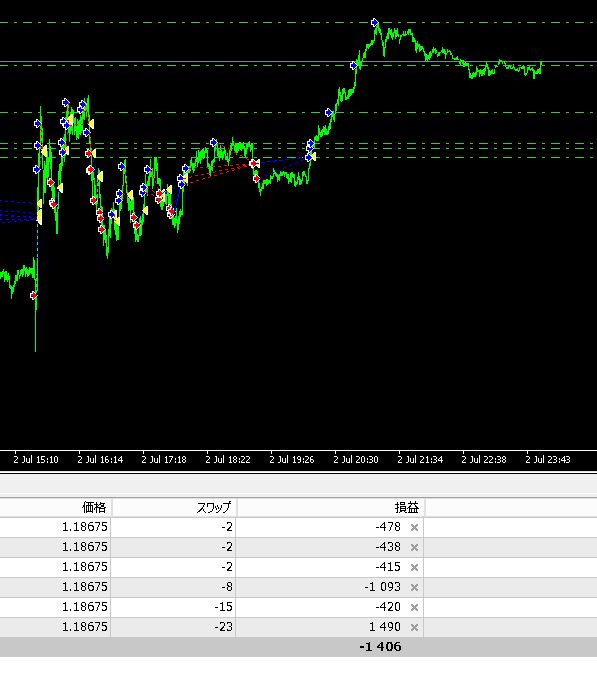Select the row with swap -8

click(x=298, y=587)
